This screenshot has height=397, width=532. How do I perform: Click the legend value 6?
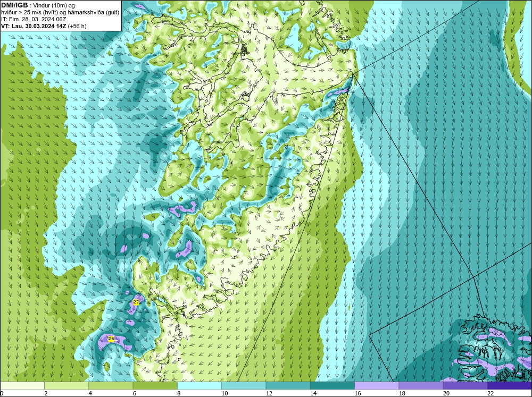pos(135,393)
